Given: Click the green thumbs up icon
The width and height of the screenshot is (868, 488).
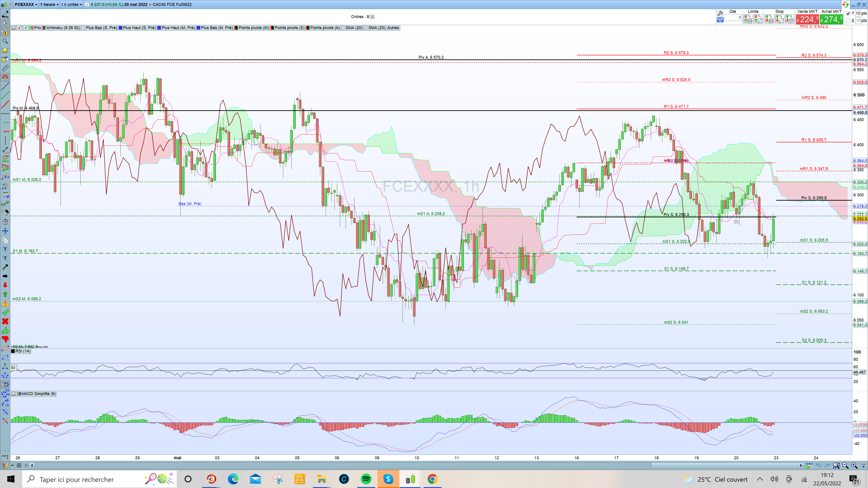Looking at the screenshot, I should coord(5,330).
